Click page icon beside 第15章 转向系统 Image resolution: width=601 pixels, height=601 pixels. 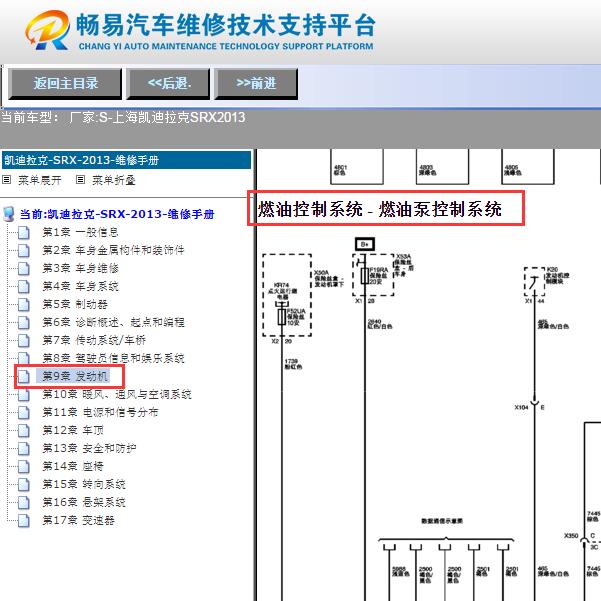coord(24,485)
